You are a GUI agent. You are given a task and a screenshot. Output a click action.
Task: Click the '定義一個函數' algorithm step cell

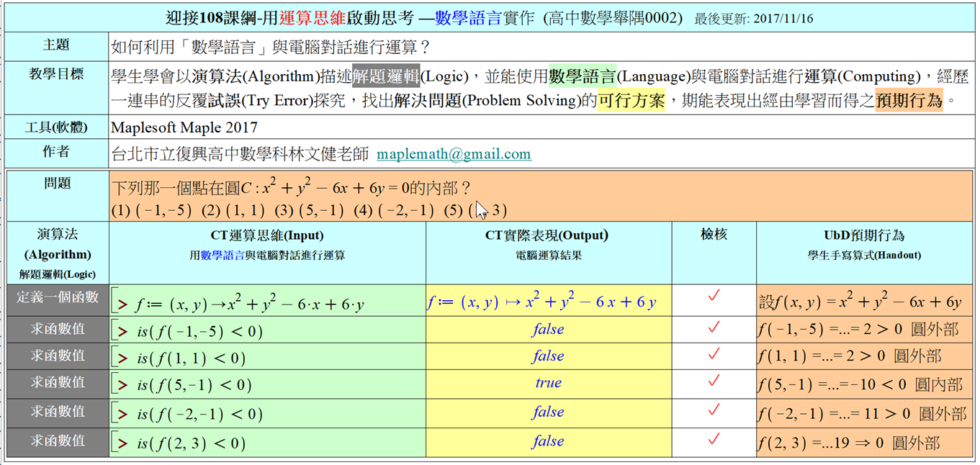(x=58, y=297)
